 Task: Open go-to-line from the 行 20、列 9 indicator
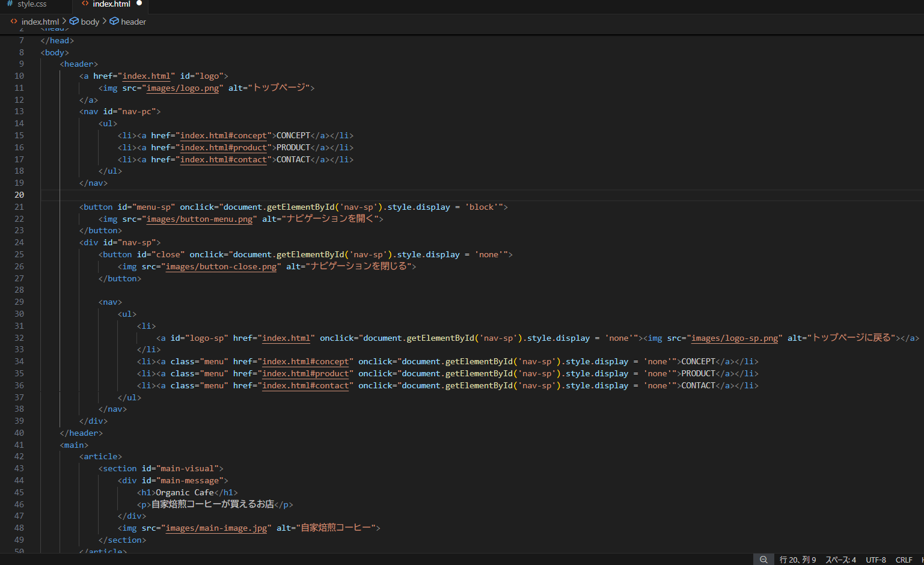(798, 560)
